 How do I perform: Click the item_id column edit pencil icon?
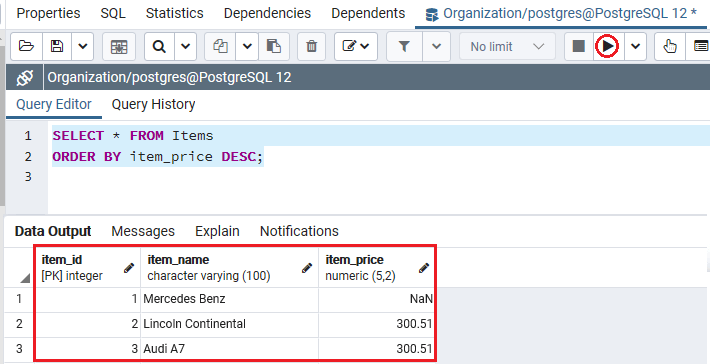(x=129, y=268)
